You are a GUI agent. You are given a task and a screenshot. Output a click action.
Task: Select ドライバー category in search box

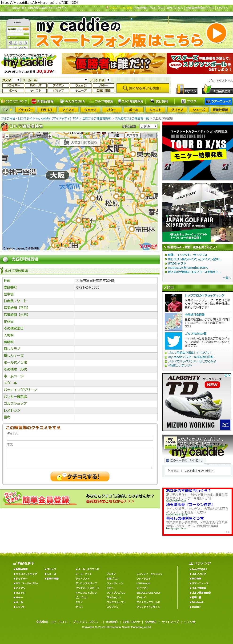click(x=13, y=85)
